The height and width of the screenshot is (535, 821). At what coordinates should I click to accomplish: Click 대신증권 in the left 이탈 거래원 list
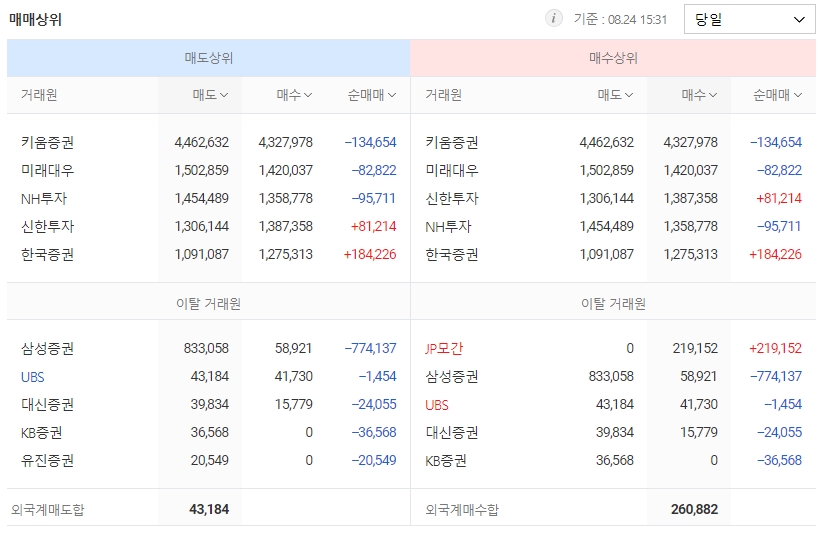pos(48,405)
